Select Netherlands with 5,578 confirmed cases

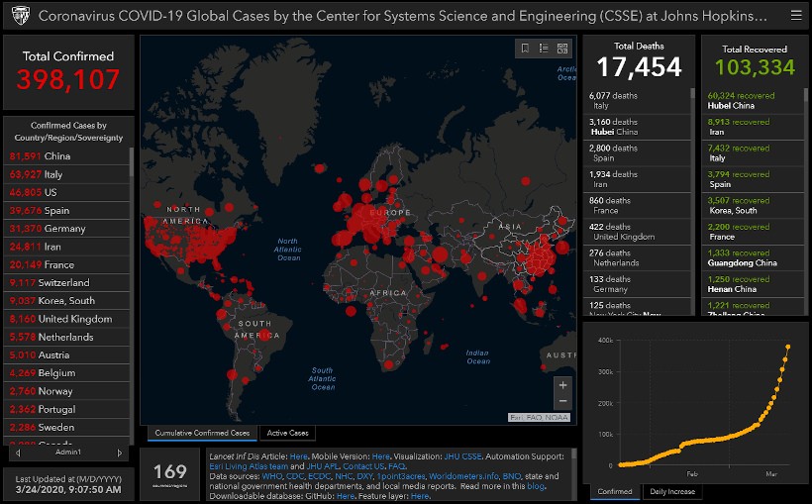(x=66, y=338)
